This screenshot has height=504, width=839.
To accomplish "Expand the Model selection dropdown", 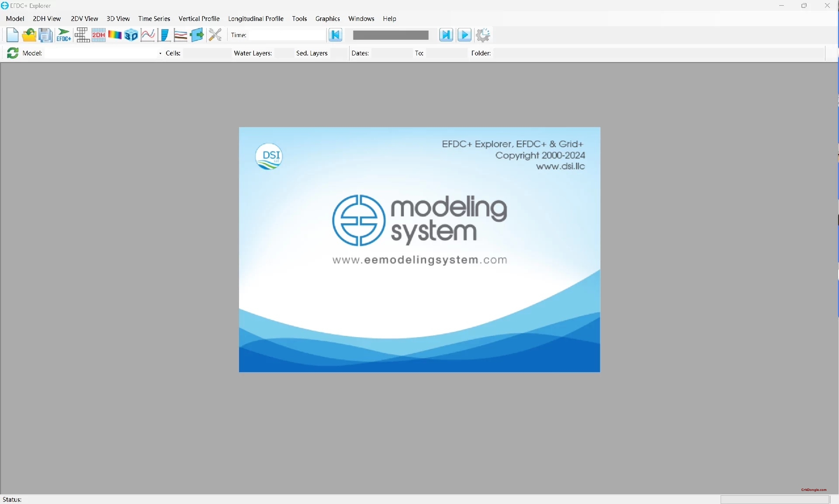I will pyautogui.click(x=160, y=53).
